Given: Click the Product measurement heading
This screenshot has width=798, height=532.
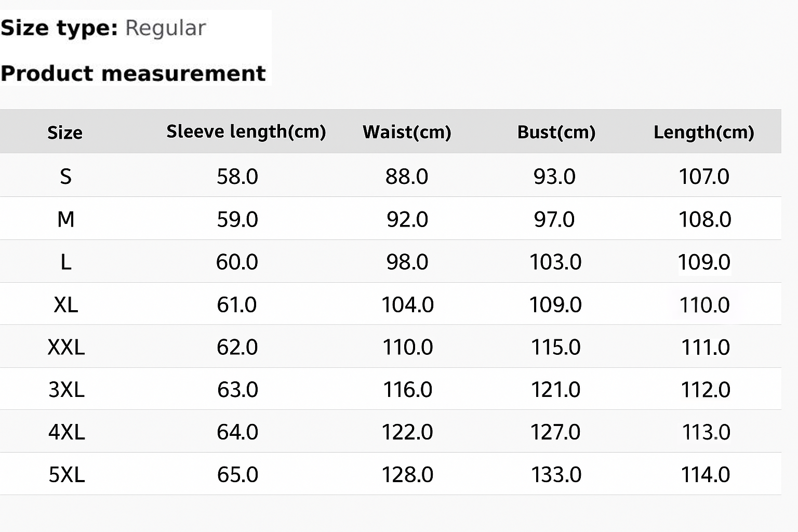Looking at the screenshot, I should (134, 73).
